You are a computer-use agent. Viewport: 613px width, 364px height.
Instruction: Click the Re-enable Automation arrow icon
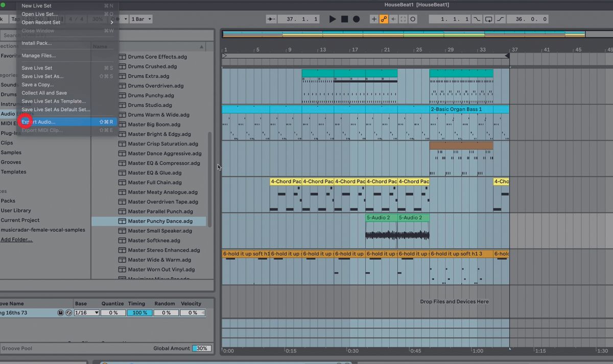tap(393, 19)
